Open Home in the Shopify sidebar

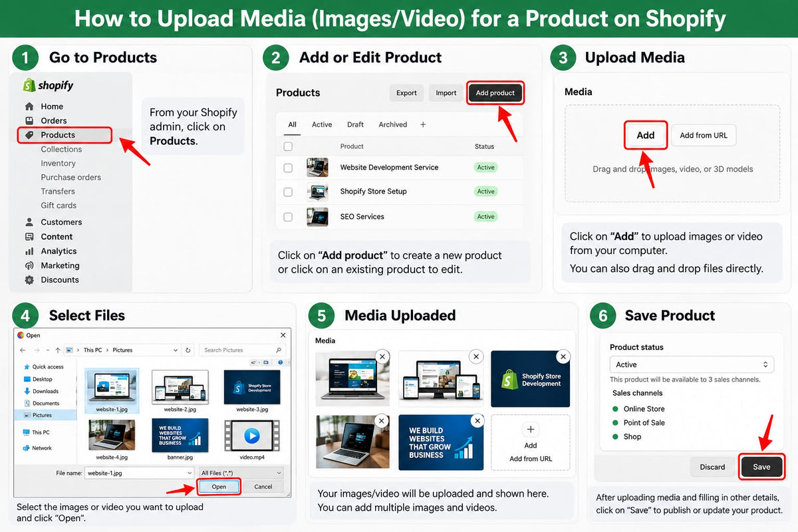point(44,106)
